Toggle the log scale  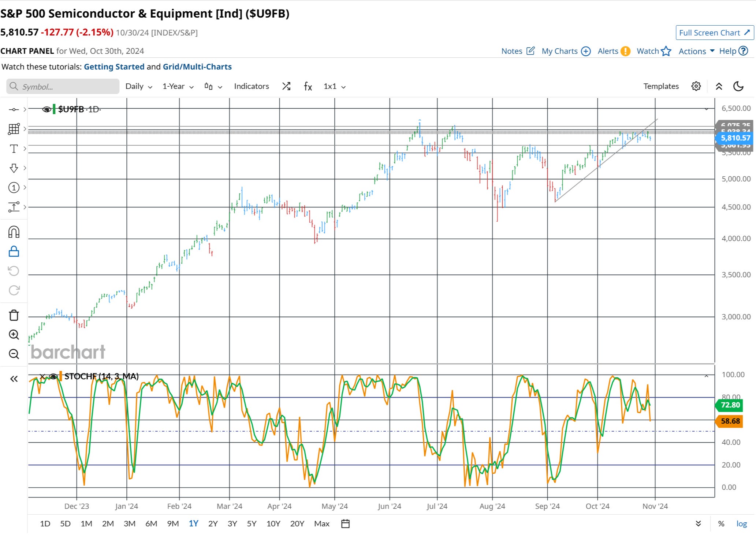741,524
